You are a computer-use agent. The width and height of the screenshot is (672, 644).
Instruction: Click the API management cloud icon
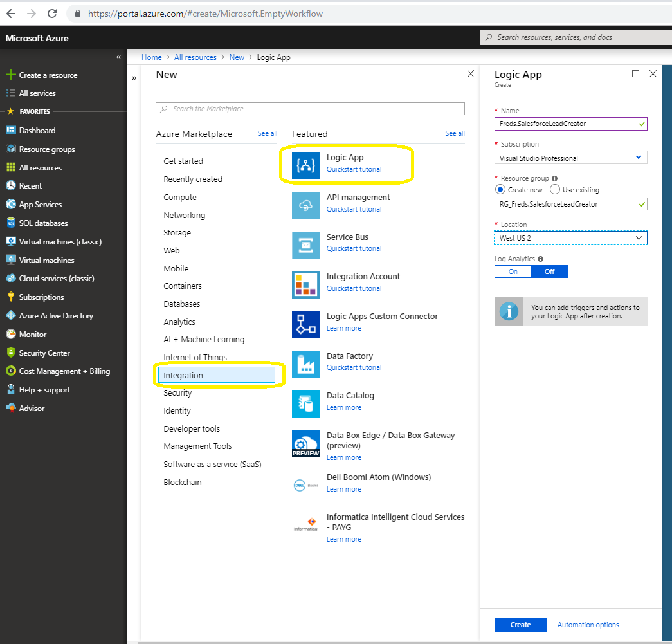305,205
